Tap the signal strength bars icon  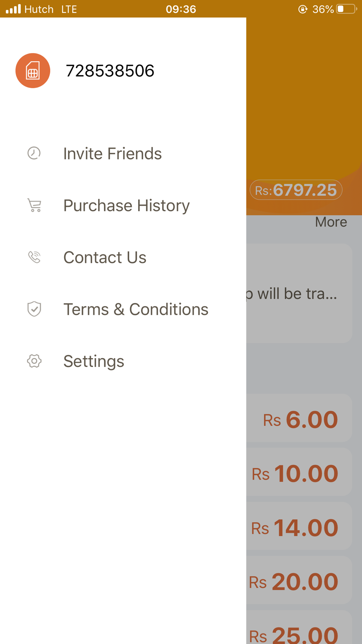13,9
